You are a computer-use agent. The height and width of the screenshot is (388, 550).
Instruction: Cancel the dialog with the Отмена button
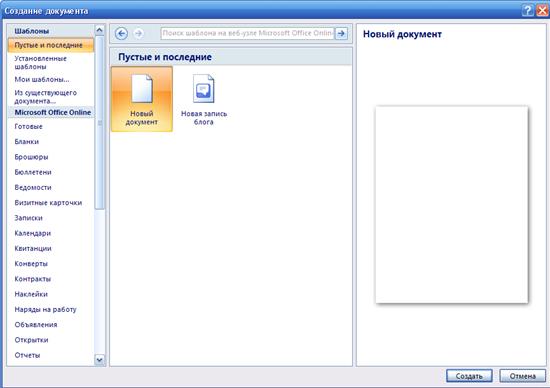pos(523,376)
